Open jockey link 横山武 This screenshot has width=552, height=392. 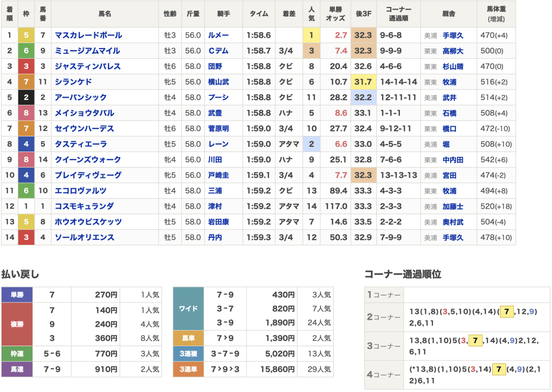coord(218,82)
